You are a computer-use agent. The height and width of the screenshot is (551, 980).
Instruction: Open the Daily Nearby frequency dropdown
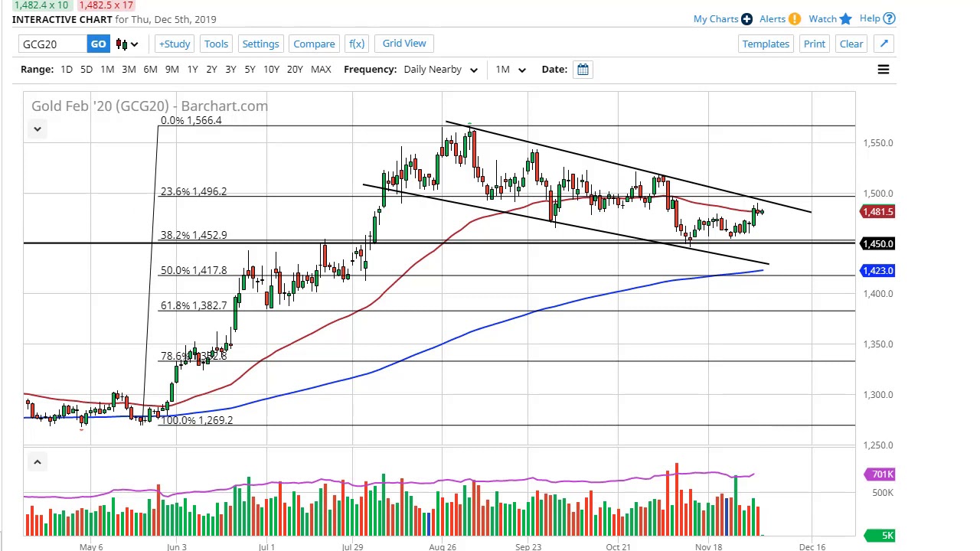point(440,70)
